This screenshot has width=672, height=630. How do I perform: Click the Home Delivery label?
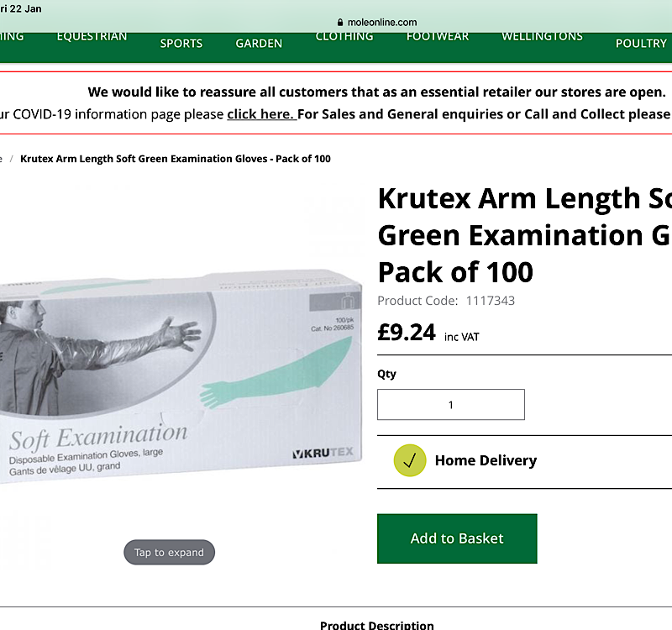click(x=486, y=460)
